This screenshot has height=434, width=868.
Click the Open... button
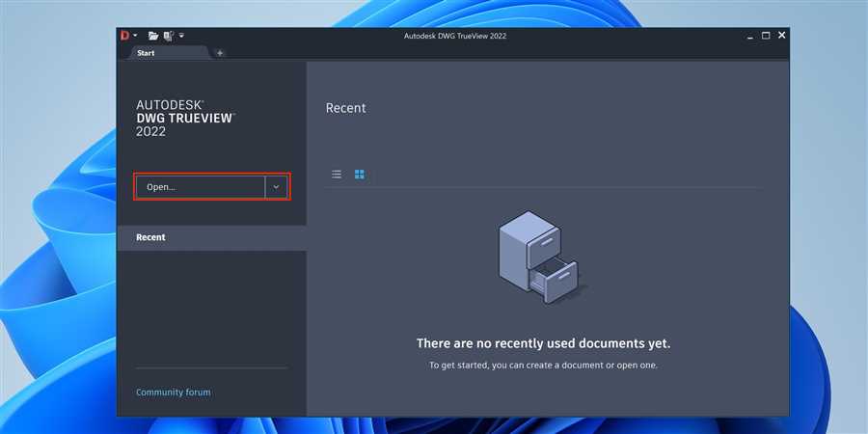pyautogui.click(x=201, y=187)
